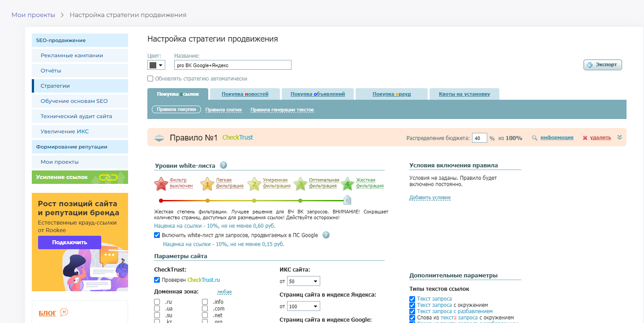Open the 'Цвет' color dropdown
This screenshot has width=644, height=323.
[x=156, y=65]
